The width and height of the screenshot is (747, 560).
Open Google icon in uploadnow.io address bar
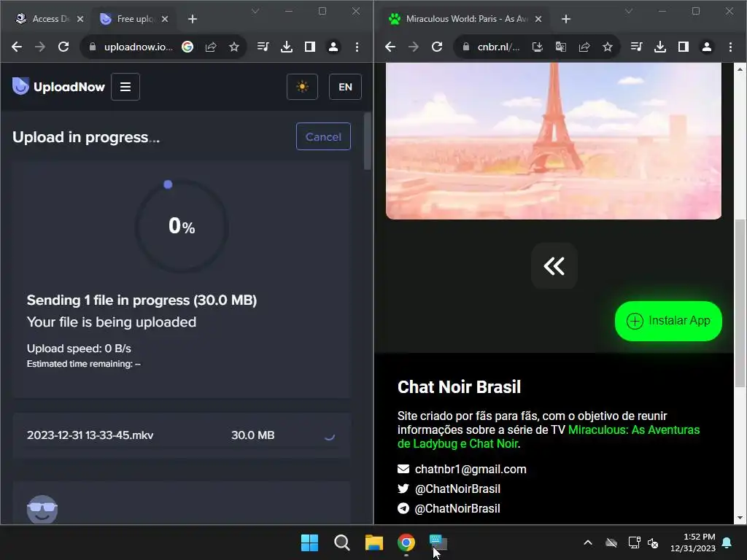point(187,47)
